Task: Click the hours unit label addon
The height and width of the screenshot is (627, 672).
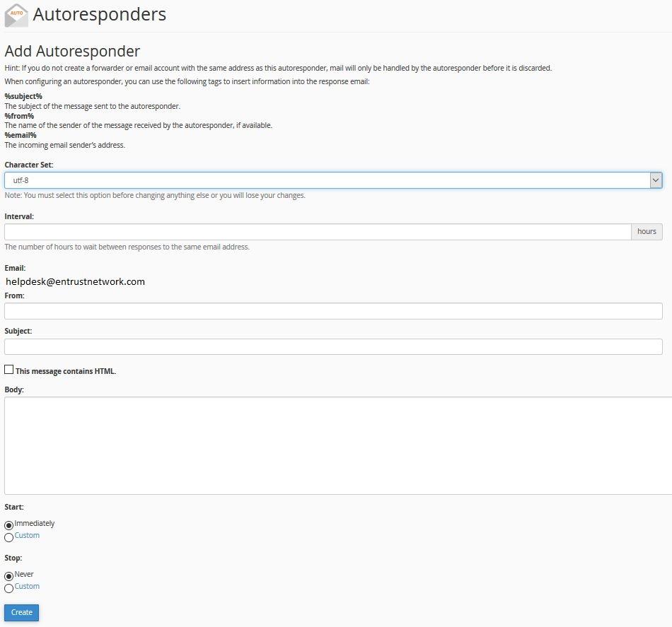Action: tap(647, 232)
